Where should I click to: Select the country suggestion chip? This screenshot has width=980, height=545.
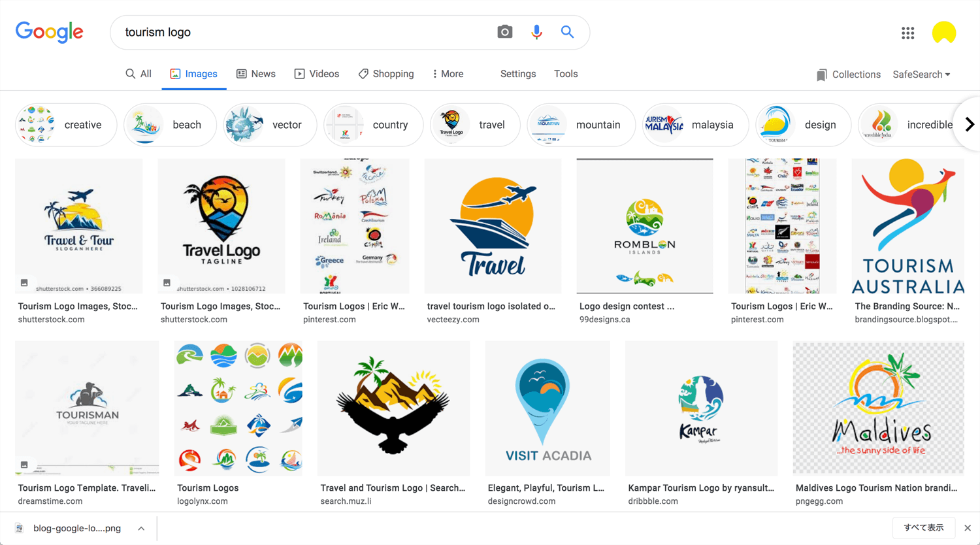click(373, 125)
